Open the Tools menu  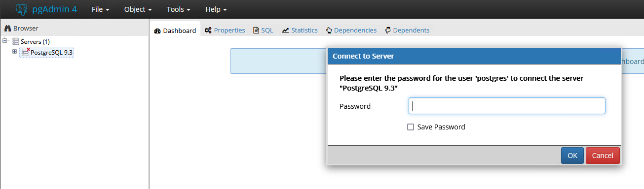pyautogui.click(x=178, y=9)
